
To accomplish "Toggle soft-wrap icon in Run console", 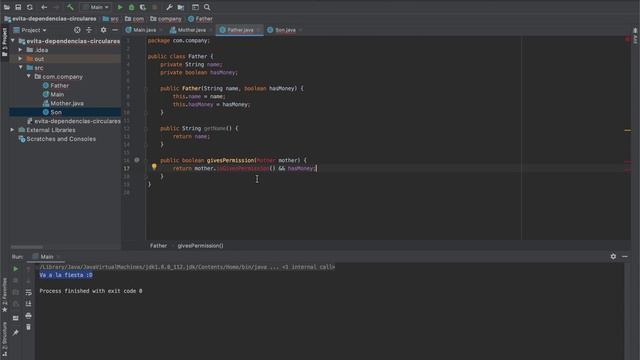I will click(28, 293).
